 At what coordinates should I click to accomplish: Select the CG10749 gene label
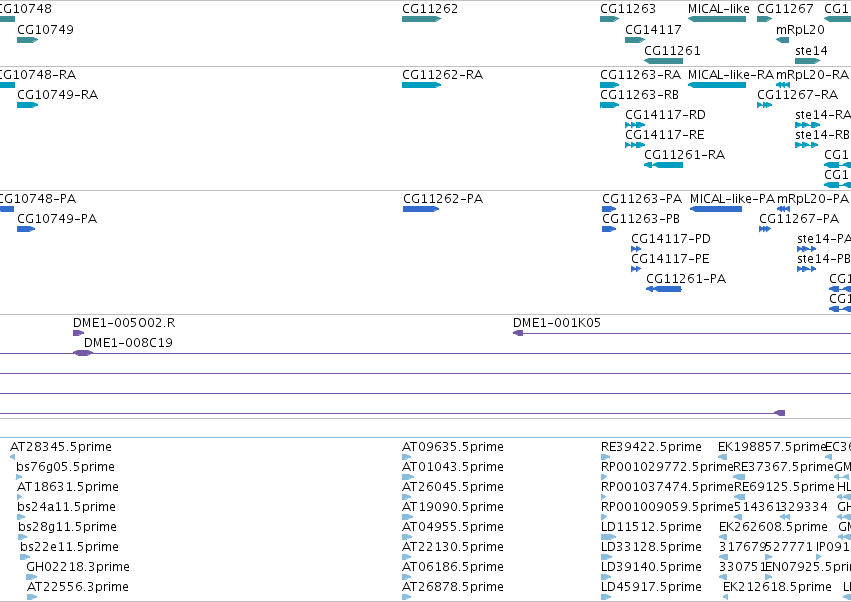click(x=46, y=29)
